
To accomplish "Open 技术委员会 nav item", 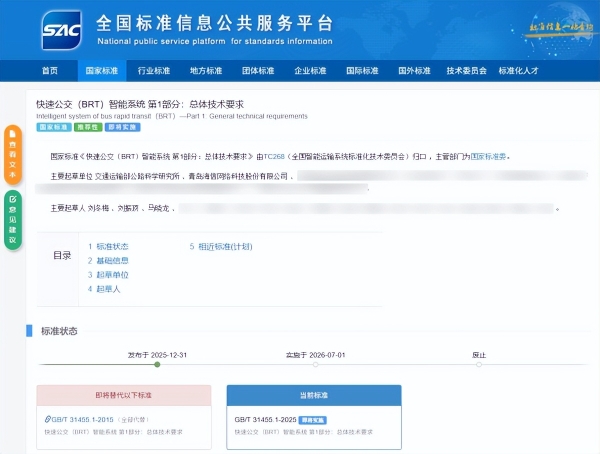I will point(466,71).
